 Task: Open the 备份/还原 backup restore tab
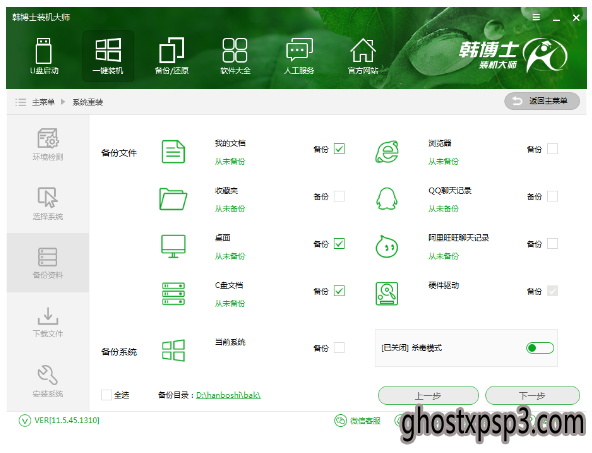coord(172,56)
